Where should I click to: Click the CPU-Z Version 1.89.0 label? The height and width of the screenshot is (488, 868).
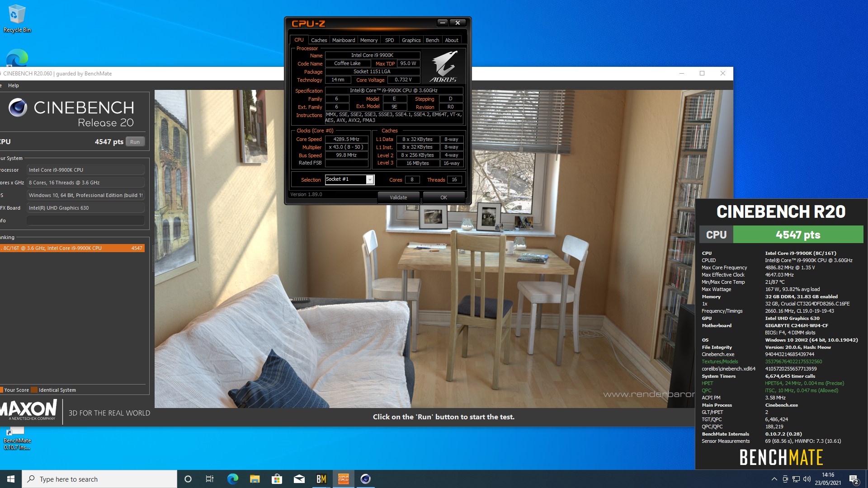click(x=306, y=194)
